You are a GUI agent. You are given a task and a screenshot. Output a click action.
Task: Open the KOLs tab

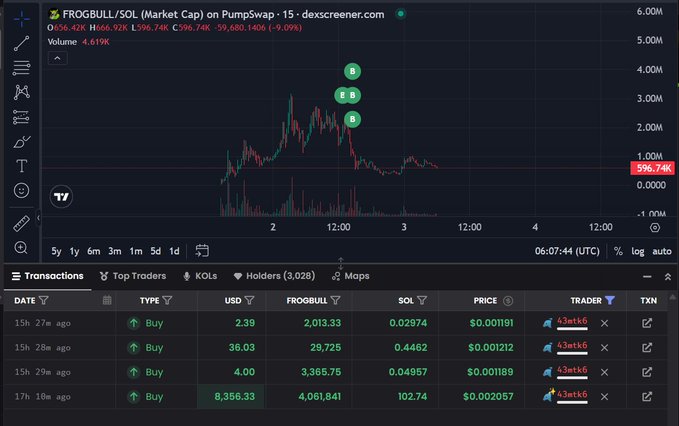coord(200,276)
